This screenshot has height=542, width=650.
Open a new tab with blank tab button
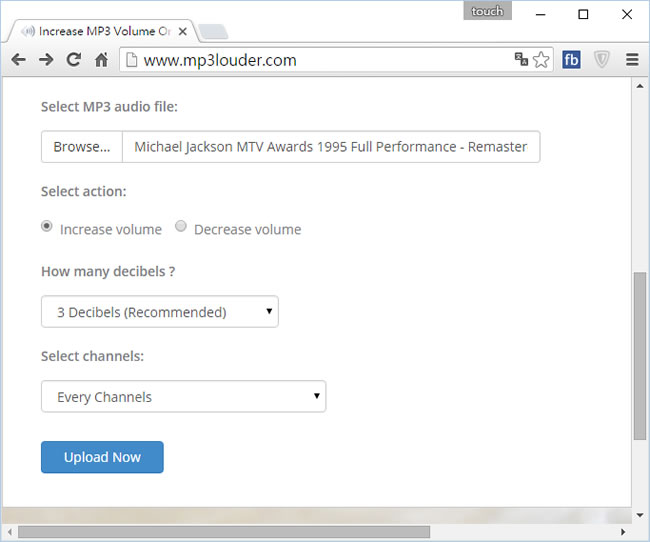[212, 31]
